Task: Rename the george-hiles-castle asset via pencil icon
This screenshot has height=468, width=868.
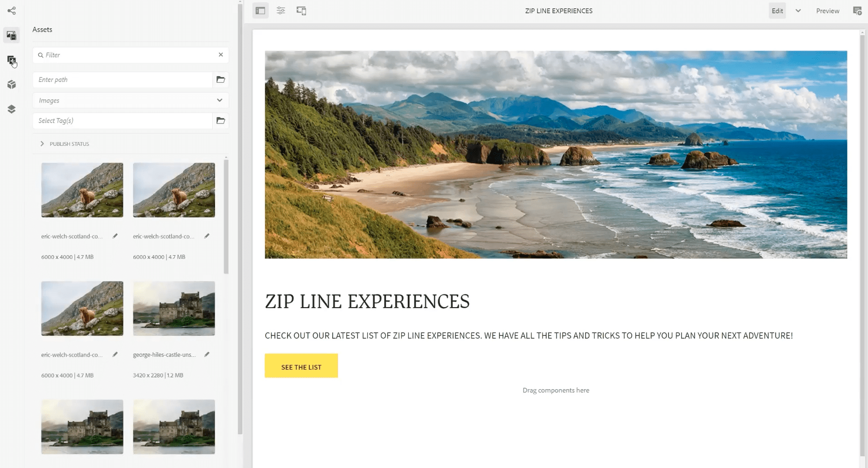Action: coord(207,354)
